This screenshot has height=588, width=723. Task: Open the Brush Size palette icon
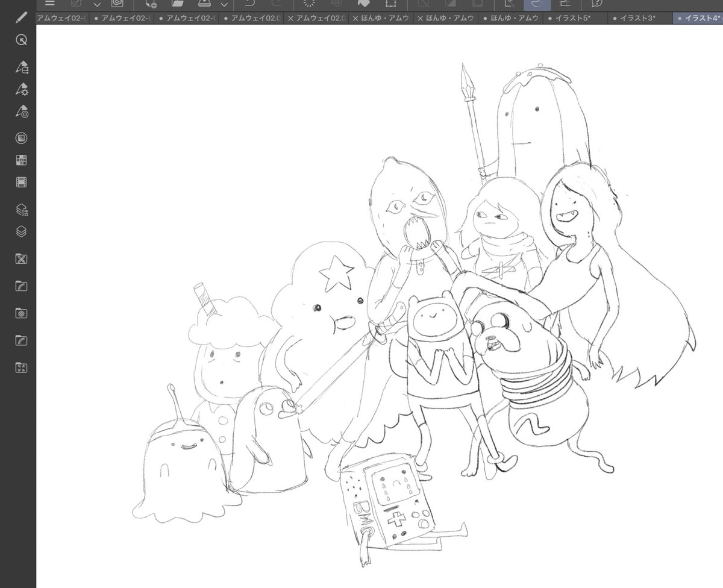point(22,111)
